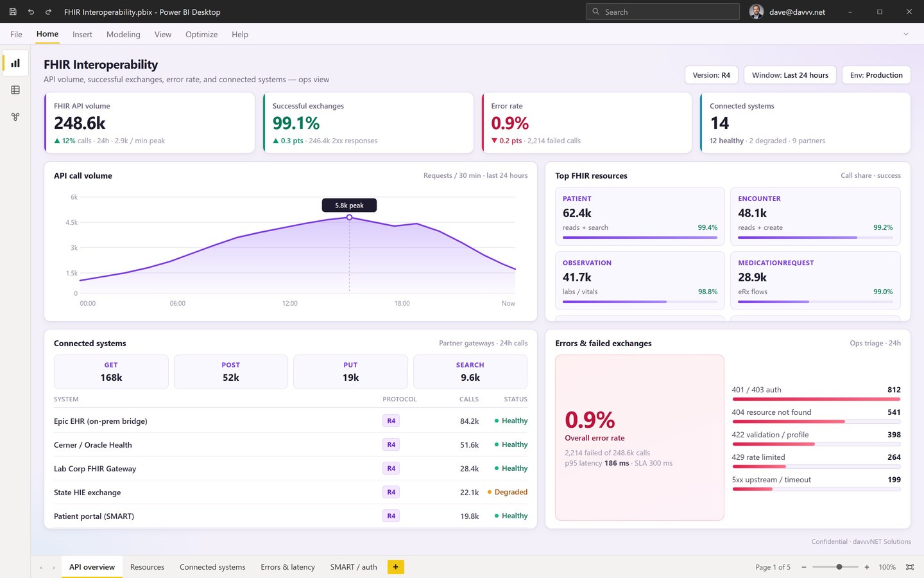
Task: Open the View ribbon tab
Action: pos(163,35)
